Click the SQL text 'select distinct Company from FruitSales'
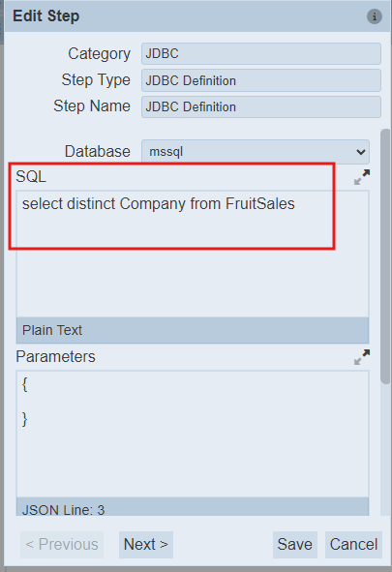Image resolution: width=392 pixels, height=572 pixels. (x=159, y=204)
